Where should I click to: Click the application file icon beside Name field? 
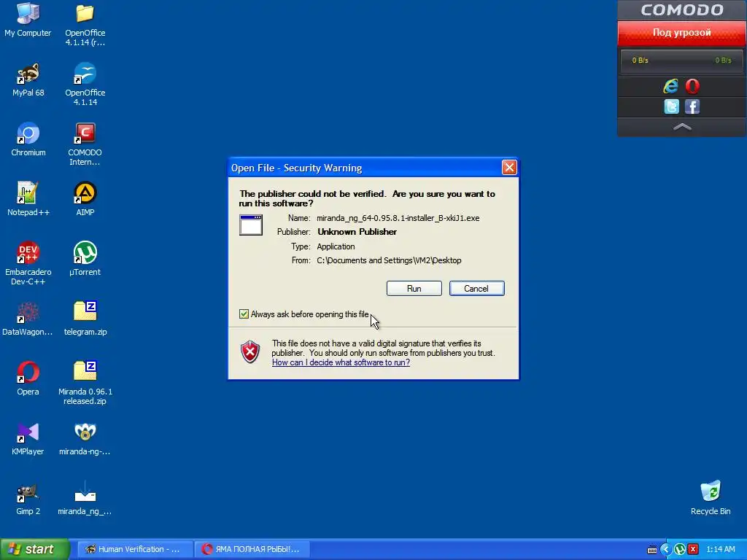pyautogui.click(x=251, y=225)
